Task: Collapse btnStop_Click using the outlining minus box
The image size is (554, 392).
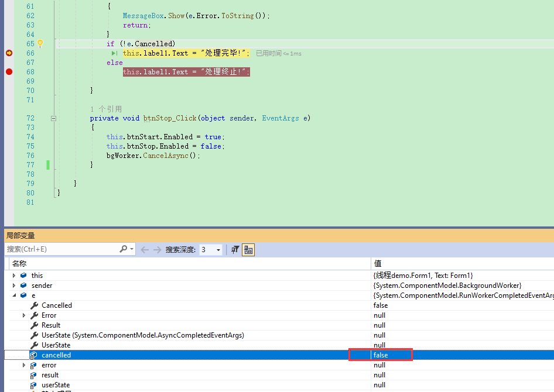Action: click(53, 118)
